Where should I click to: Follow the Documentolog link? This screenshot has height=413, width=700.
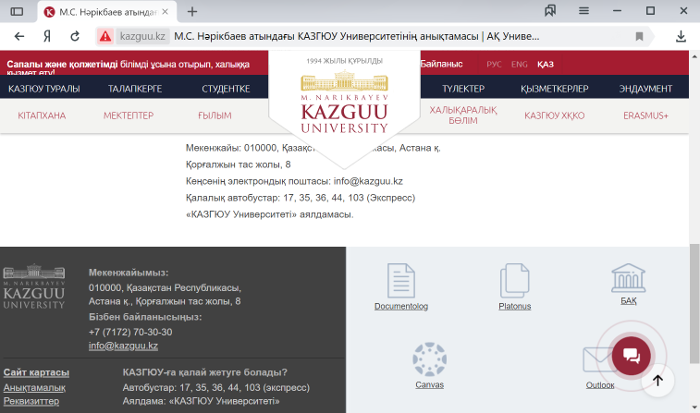[401, 306]
